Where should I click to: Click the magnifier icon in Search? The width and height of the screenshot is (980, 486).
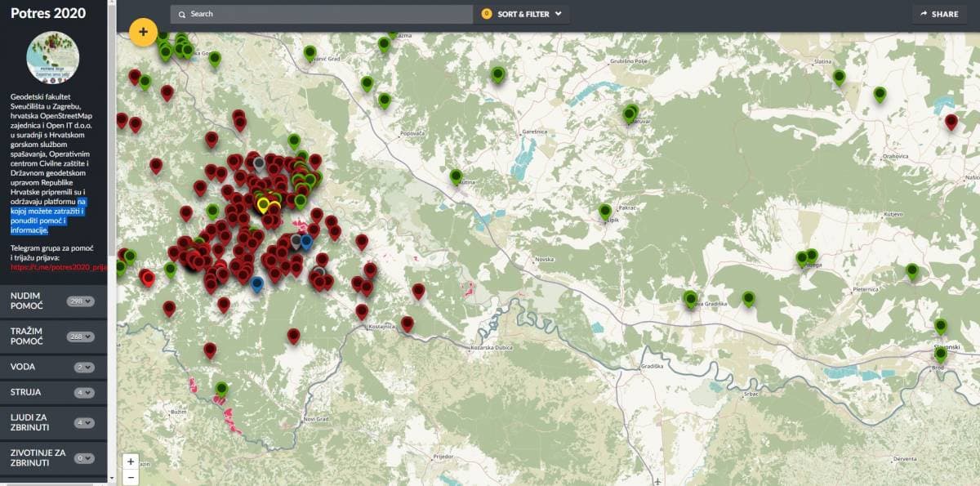click(182, 14)
